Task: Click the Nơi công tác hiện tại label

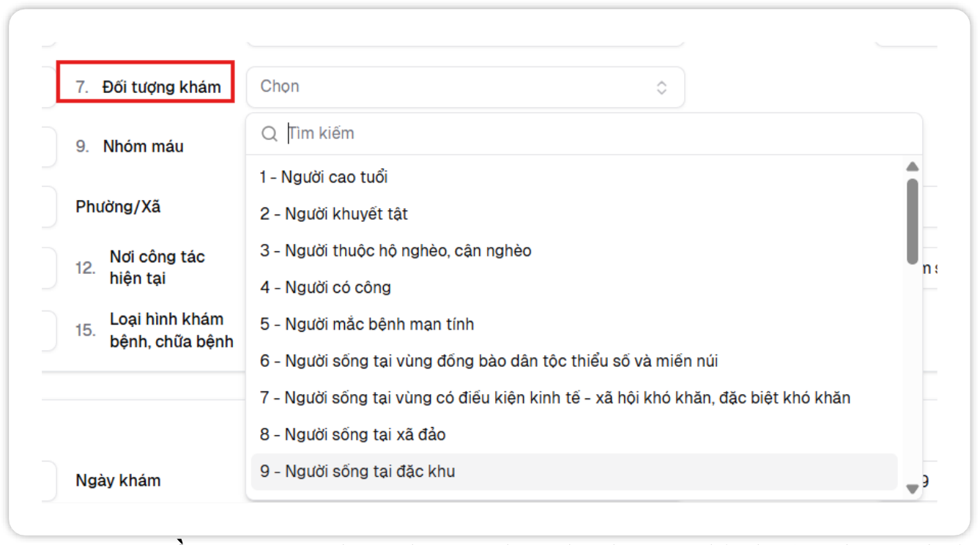Action: [x=157, y=267]
